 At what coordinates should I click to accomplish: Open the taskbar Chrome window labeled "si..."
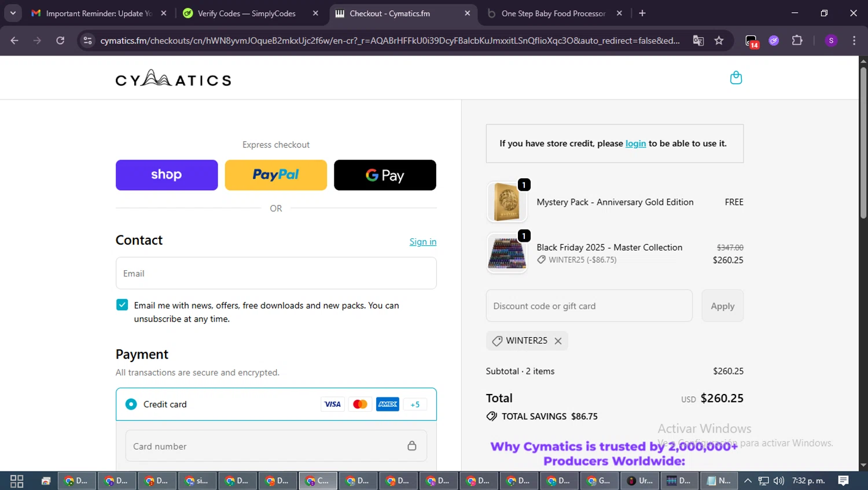click(197, 481)
